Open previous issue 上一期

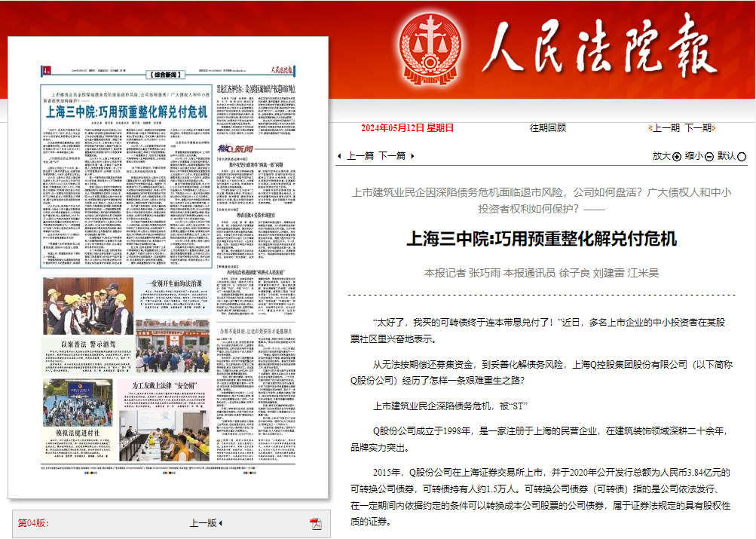pyautogui.click(x=666, y=127)
